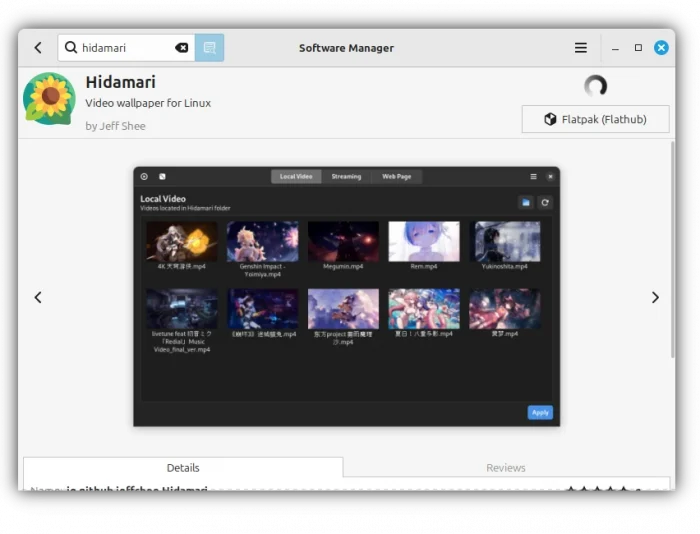Click the Hidamari sunflower app icon
This screenshot has height=534, width=700.
pos(49,99)
